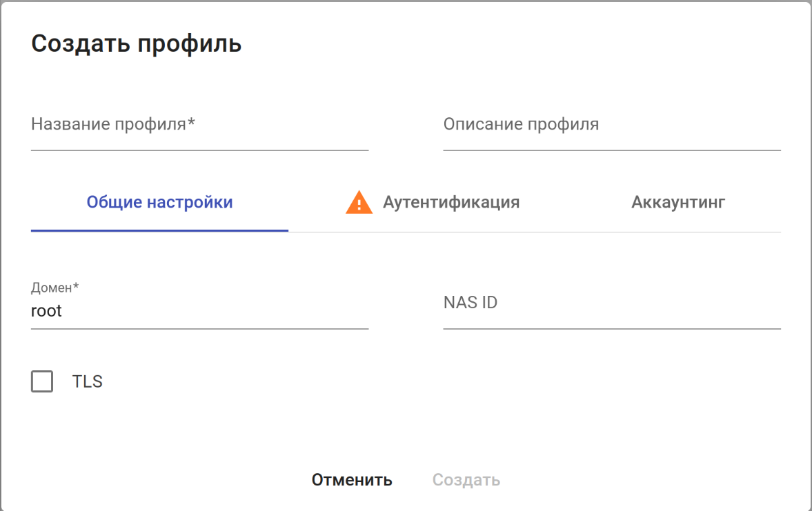This screenshot has height=511, width=812.
Task: Click the divider line below Аккаунтинг tab
Action: tap(677, 232)
